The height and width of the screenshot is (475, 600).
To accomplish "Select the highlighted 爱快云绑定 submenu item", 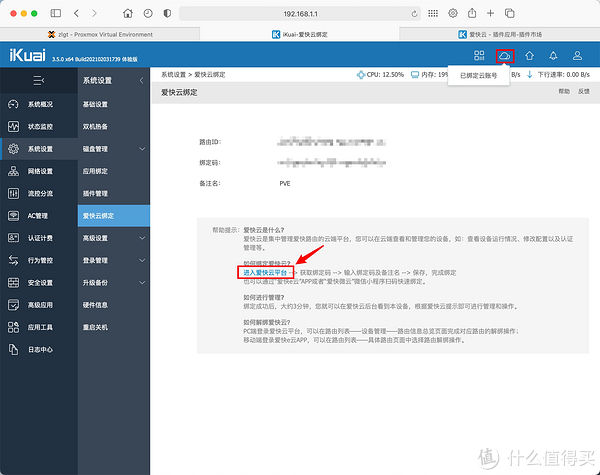I will click(114, 215).
